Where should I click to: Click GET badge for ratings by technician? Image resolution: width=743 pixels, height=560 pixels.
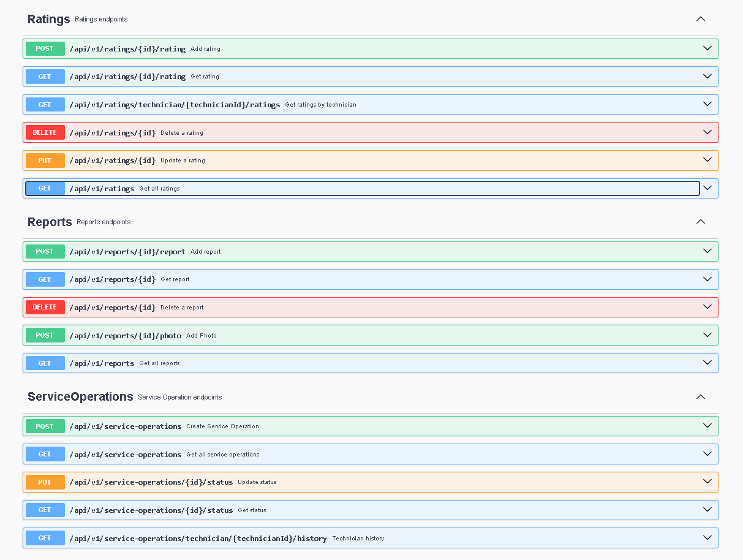click(x=45, y=104)
